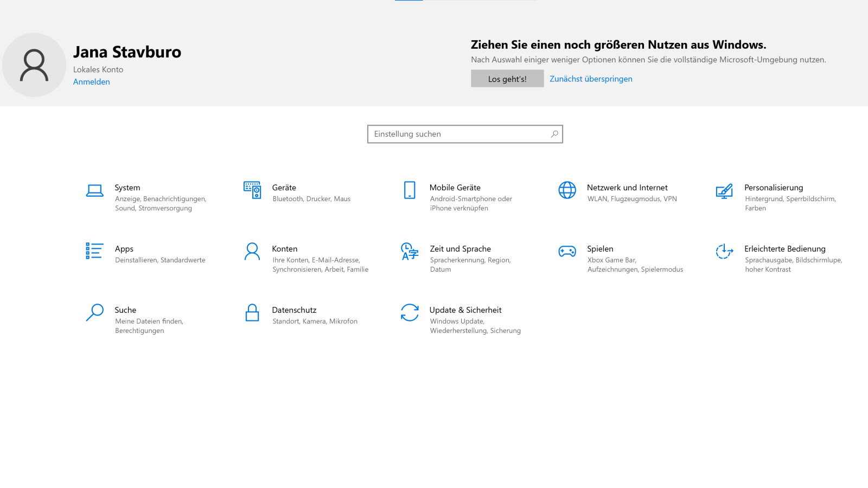The width and height of the screenshot is (868, 488).
Task: Select the Zeit und Sprache icon
Action: pos(410,252)
